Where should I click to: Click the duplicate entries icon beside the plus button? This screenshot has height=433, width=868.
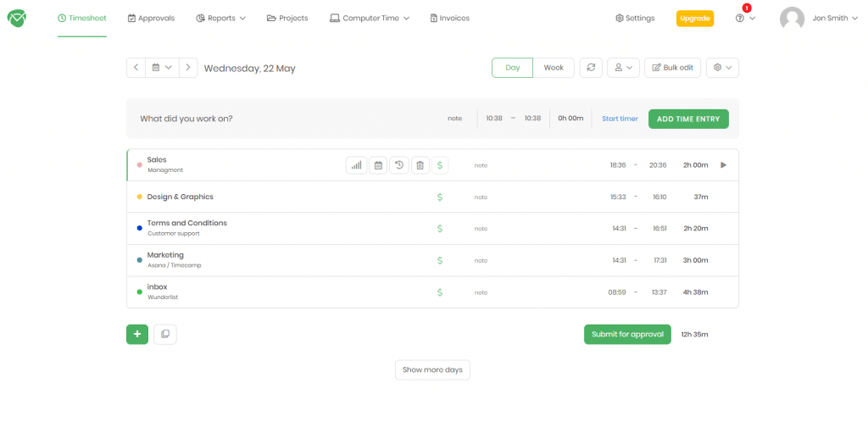tap(165, 334)
